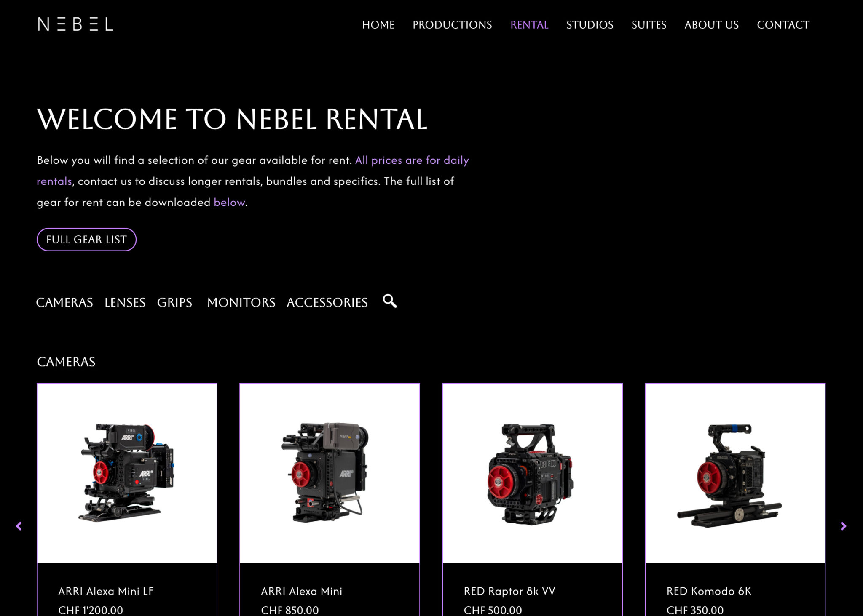Open the RED Komodo 6K image

(x=735, y=473)
